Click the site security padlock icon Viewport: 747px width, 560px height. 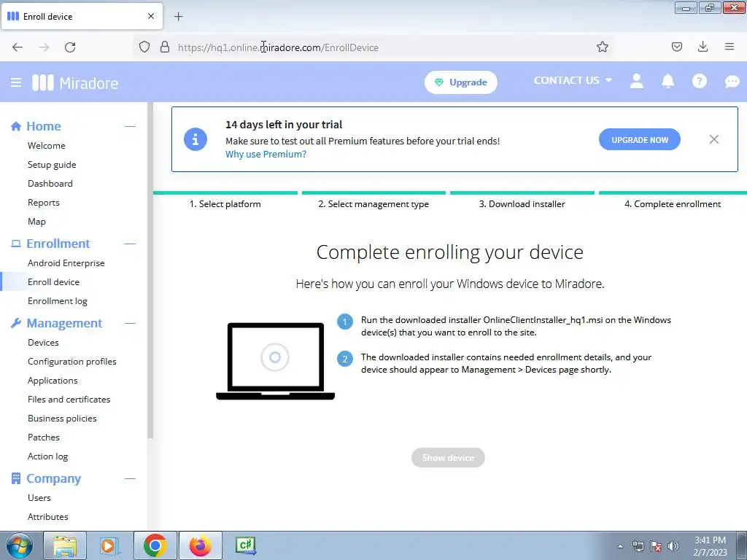165,47
